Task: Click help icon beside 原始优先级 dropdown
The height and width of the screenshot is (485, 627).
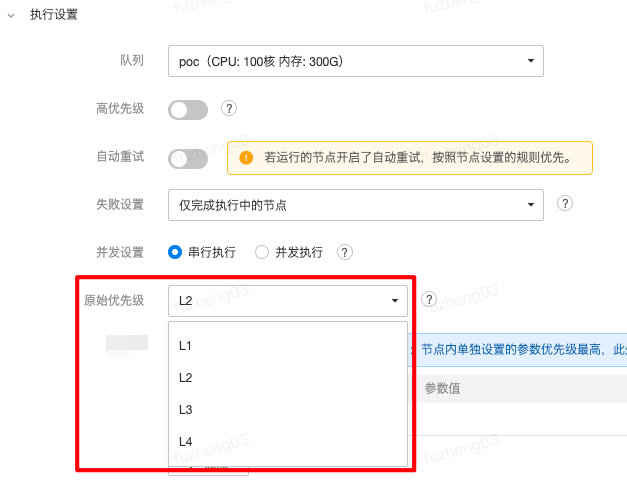Action: click(429, 299)
